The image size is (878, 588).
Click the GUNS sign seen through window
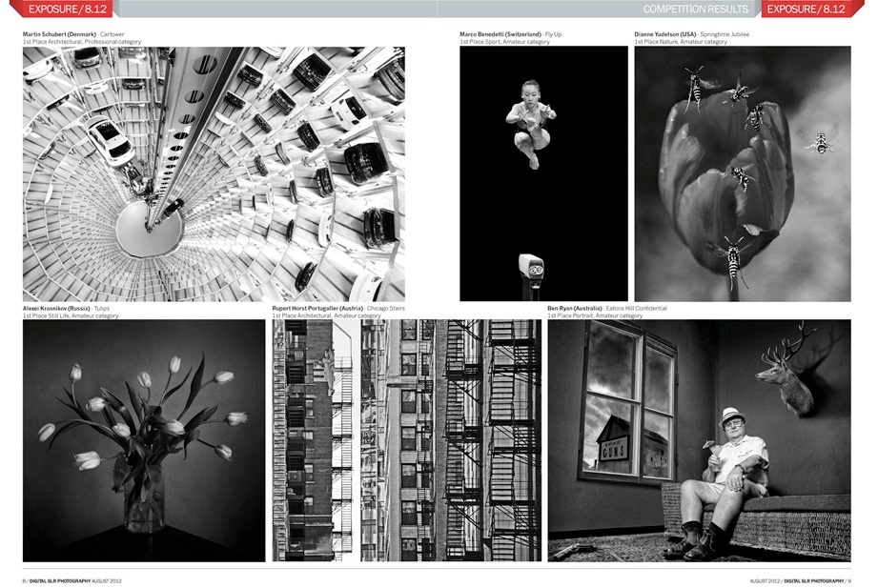(616, 449)
